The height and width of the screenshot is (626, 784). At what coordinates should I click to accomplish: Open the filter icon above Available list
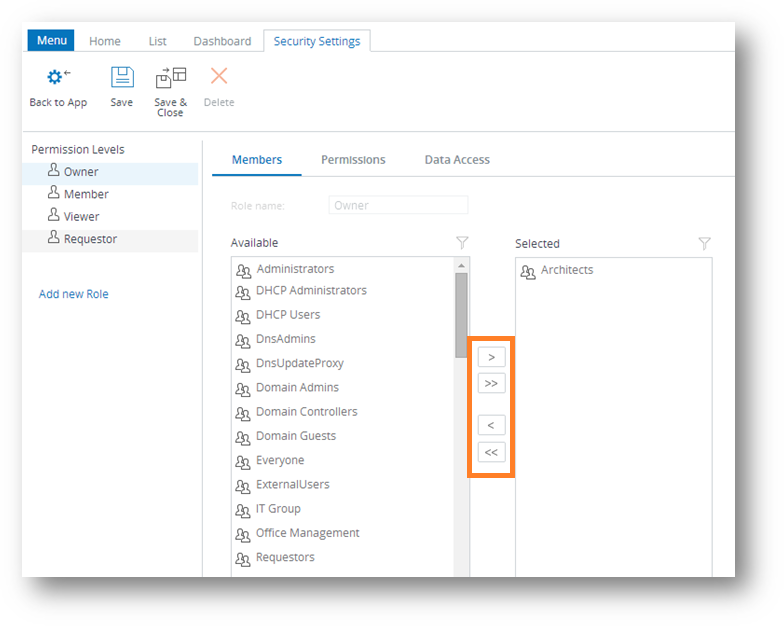[461, 243]
